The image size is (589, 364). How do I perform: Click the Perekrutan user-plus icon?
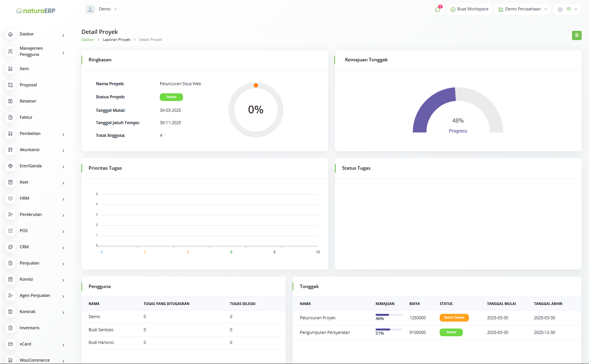pos(10,215)
